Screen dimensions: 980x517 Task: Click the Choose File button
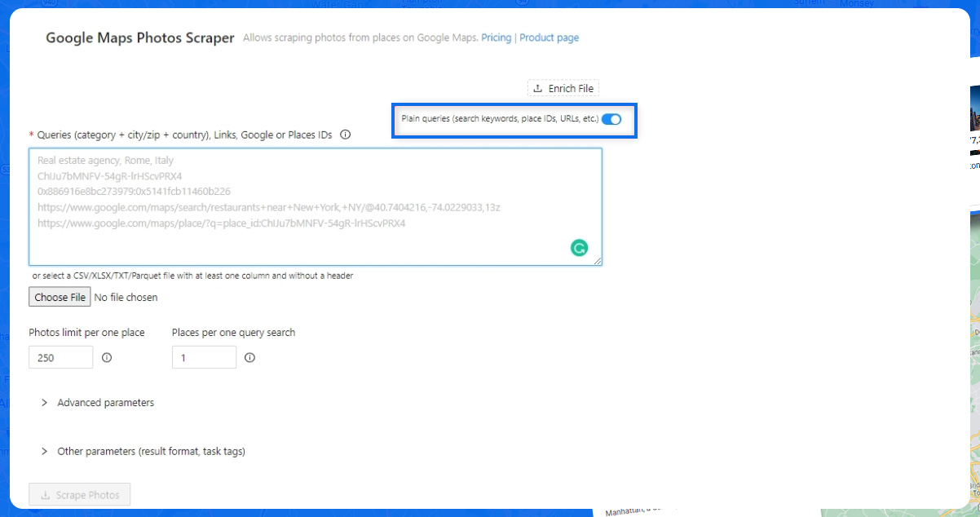[59, 297]
